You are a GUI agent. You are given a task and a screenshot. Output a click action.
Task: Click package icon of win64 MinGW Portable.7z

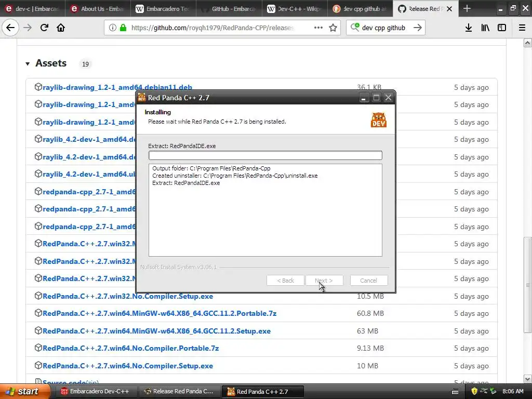click(38, 313)
